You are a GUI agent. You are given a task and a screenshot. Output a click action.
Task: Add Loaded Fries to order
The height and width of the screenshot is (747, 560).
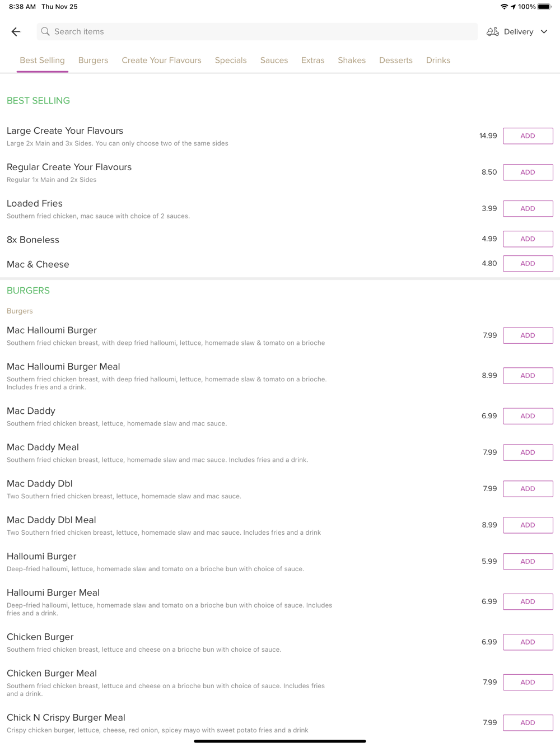(x=528, y=209)
